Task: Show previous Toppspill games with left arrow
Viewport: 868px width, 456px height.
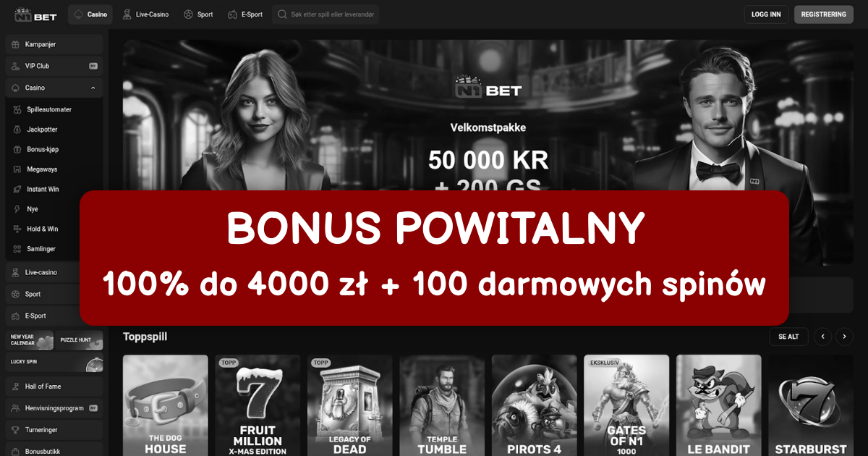Action: 822,337
